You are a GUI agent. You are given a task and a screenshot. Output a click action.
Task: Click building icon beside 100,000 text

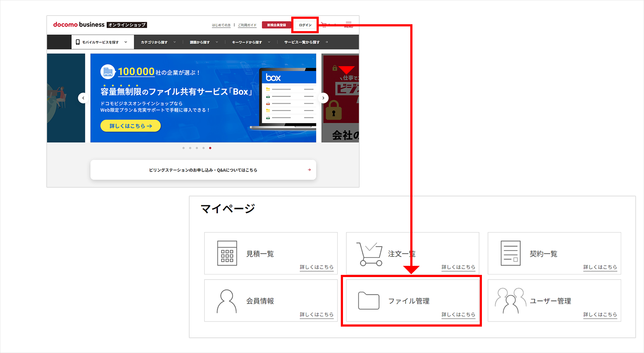pyautogui.click(x=108, y=72)
